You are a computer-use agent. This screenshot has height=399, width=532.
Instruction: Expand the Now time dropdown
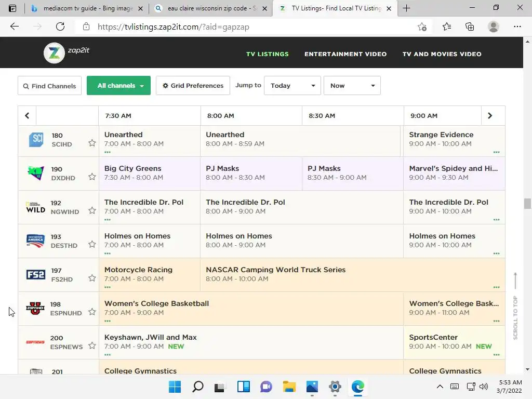tap(352, 86)
